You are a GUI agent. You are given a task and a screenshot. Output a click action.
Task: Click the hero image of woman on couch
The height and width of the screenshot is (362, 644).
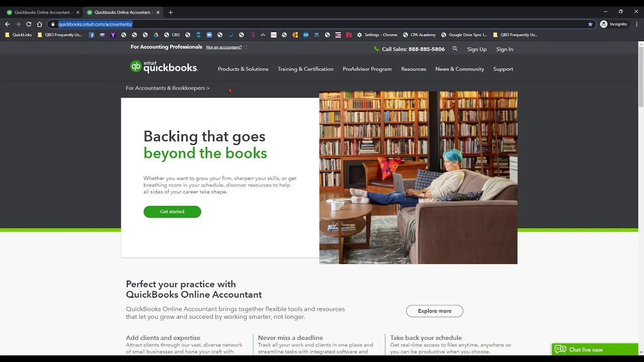[x=418, y=177]
